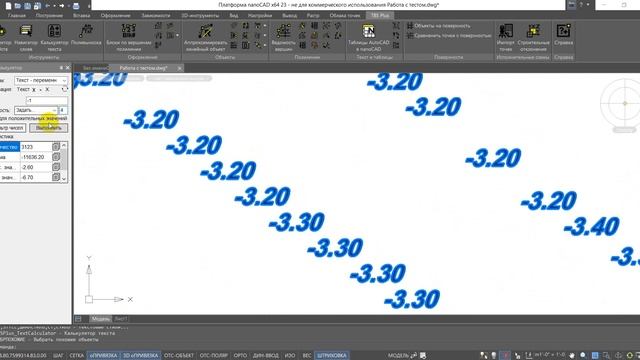Open the Импорт точек tool
640x360 pixels.
point(505,38)
